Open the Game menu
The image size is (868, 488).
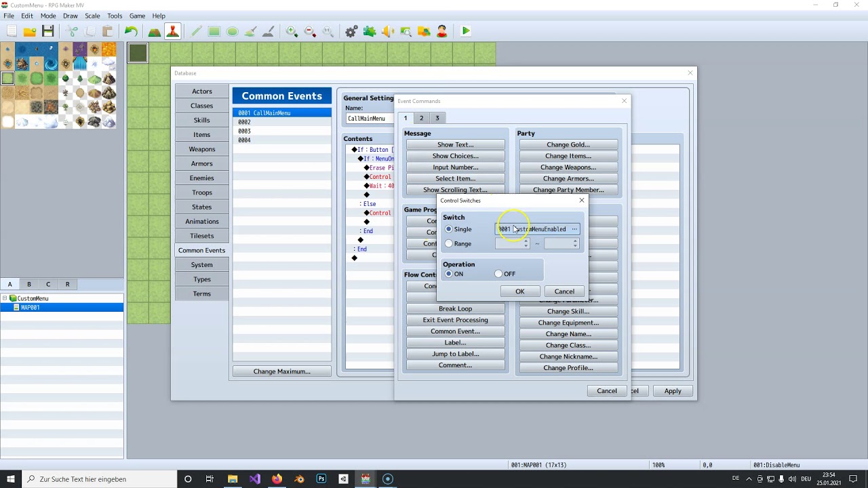pos(137,16)
